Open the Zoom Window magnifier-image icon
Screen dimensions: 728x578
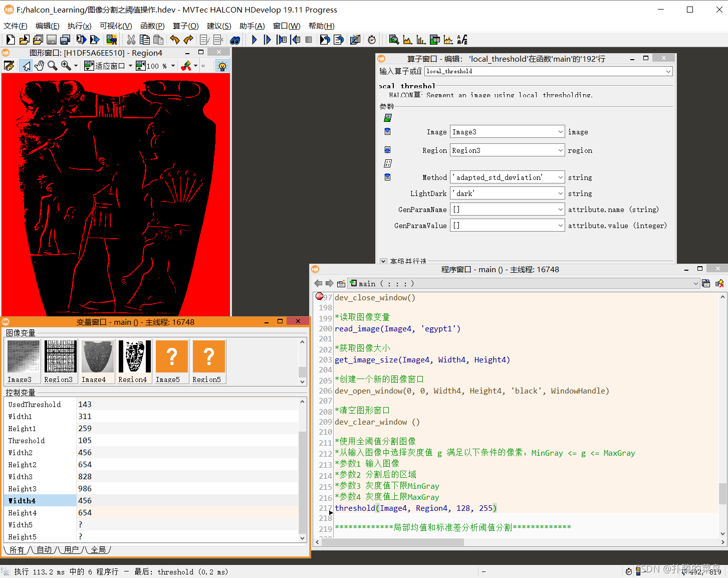click(394, 40)
